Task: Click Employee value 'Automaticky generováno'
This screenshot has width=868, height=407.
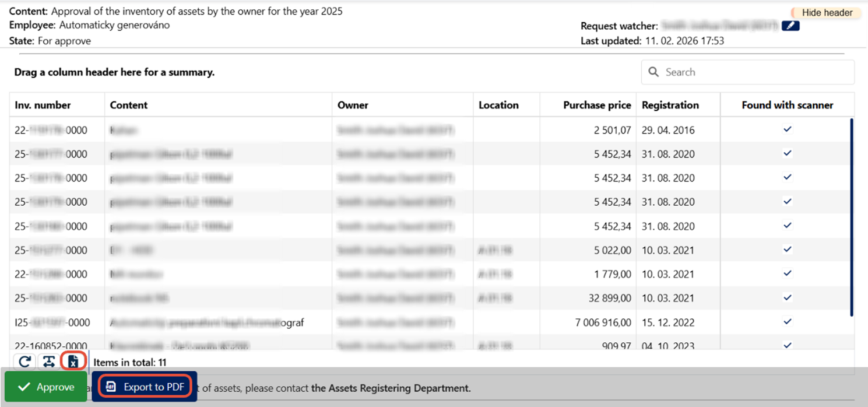Action: (114, 26)
